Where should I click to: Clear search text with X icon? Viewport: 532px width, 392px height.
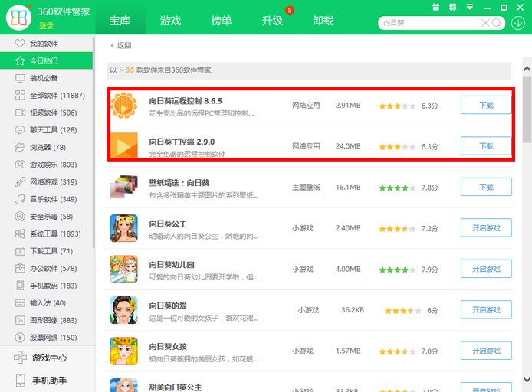coord(485,23)
